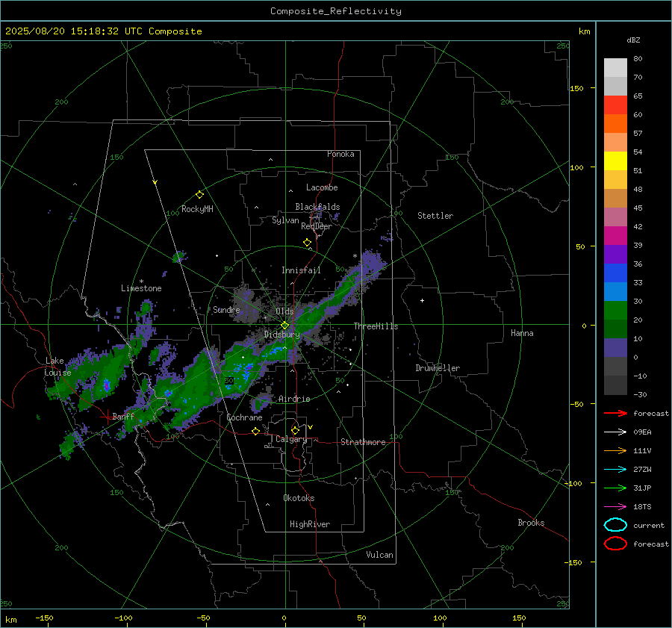The height and width of the screenshot is (628, 672).
Task: Click the cyan 27ZW arrow icon
Action: 615,470
